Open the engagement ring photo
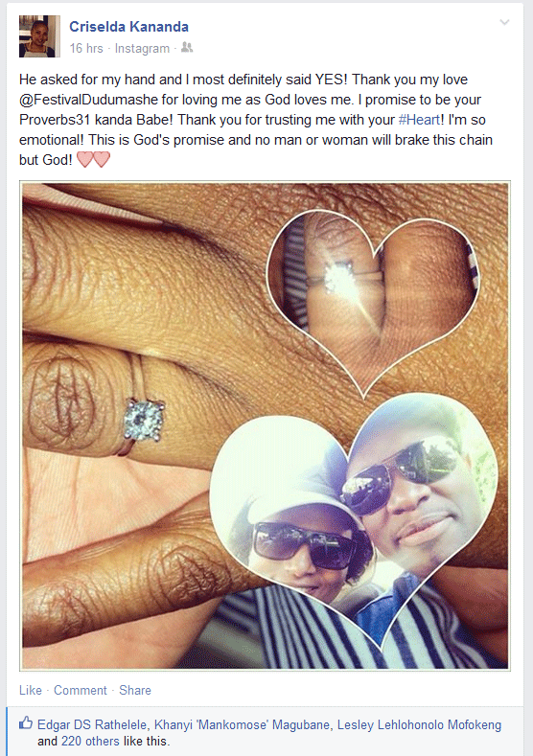 tap(265, 425)
